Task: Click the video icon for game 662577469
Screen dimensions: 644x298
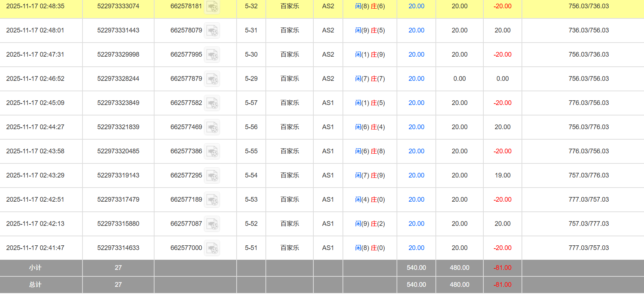Action: pyautogui.click(x=212, y=127)
